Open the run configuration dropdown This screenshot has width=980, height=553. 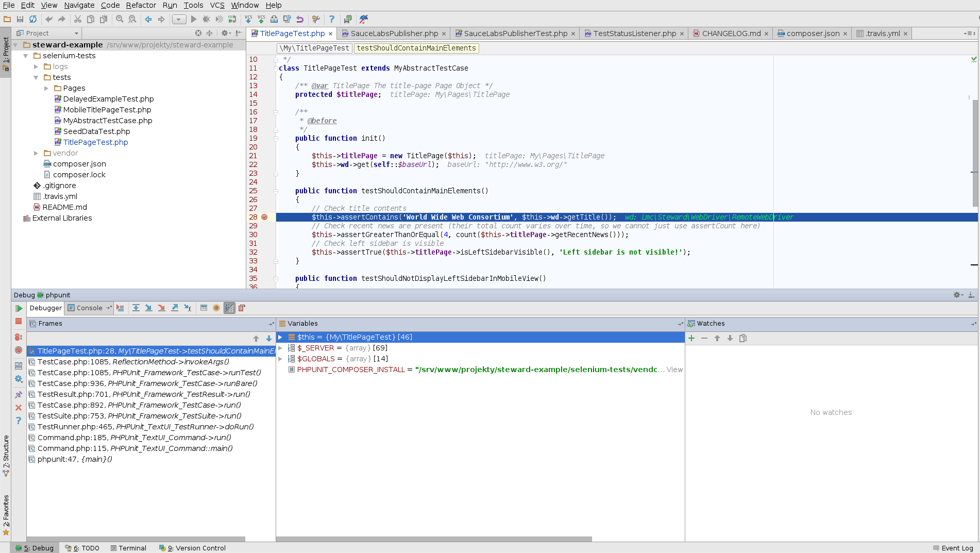(179, 19)
